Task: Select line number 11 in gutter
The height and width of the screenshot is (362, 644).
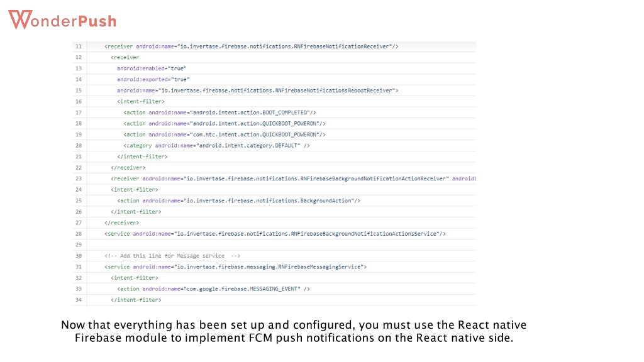Action: pyautogui.click(x=79, y=47)
